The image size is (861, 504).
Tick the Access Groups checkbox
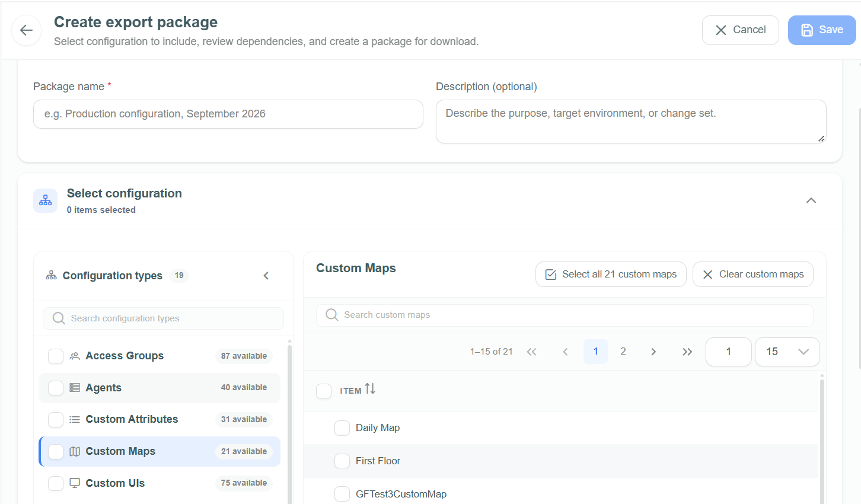point(56,356)
